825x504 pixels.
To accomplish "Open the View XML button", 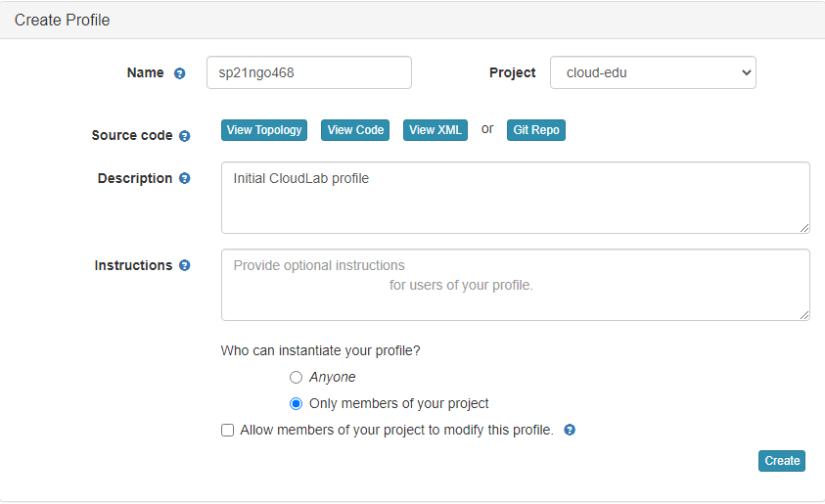I will click(x=435, y=130).
